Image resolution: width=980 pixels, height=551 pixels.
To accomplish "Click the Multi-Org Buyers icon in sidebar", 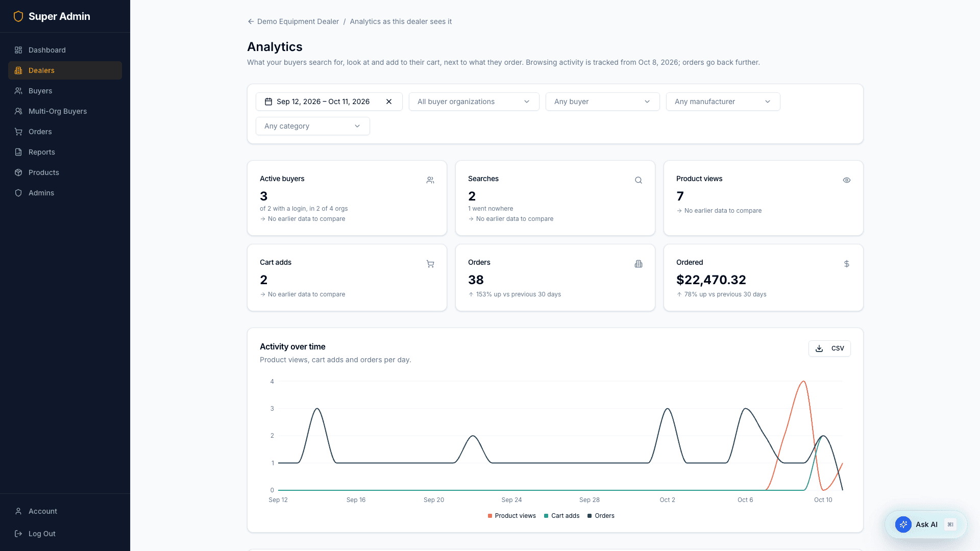I will point(18,111).
